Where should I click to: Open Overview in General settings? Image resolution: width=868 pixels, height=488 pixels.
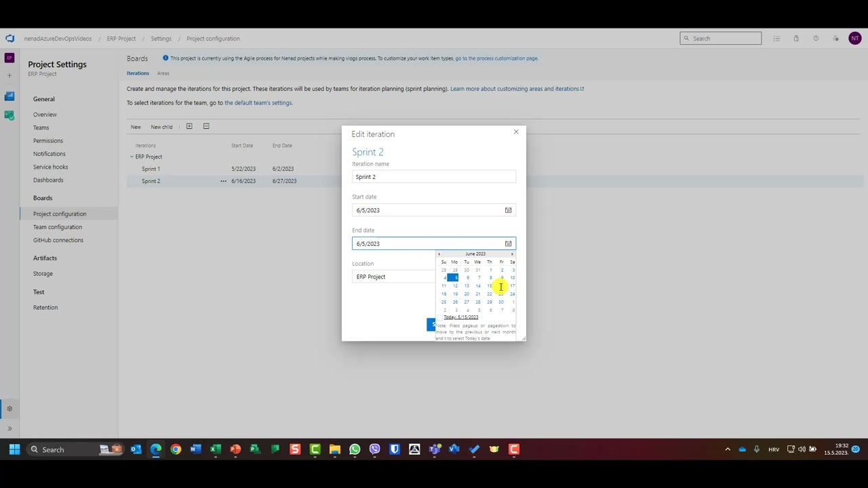[x=45, y=115]
